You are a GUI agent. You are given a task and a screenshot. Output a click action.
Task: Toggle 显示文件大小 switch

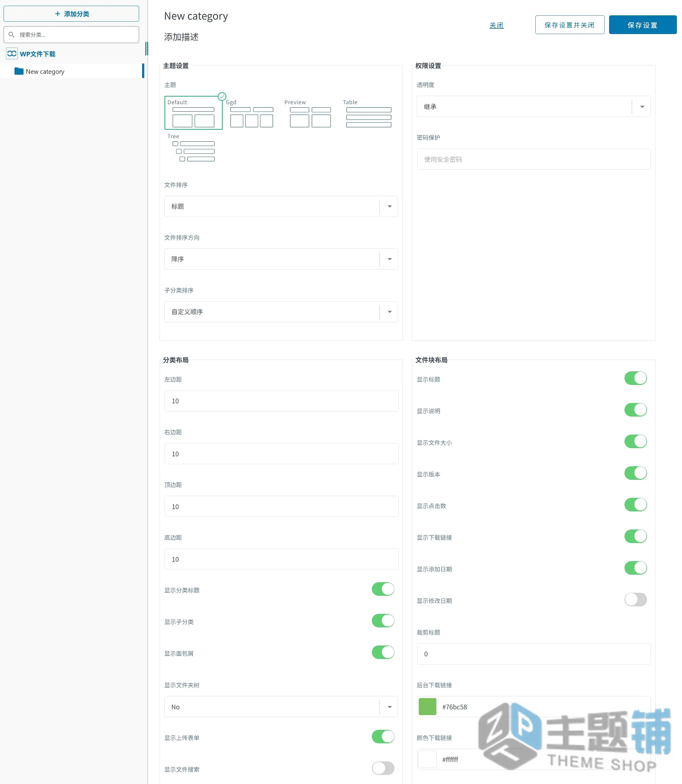tap(636, 441)
